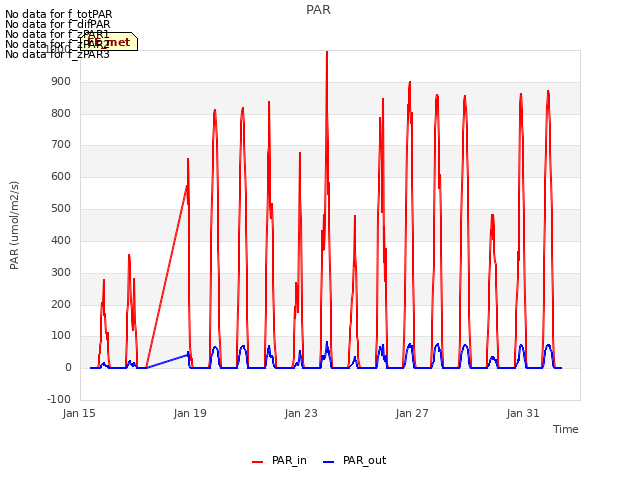Toggle the PAR_out legend entry

[354, 461]
